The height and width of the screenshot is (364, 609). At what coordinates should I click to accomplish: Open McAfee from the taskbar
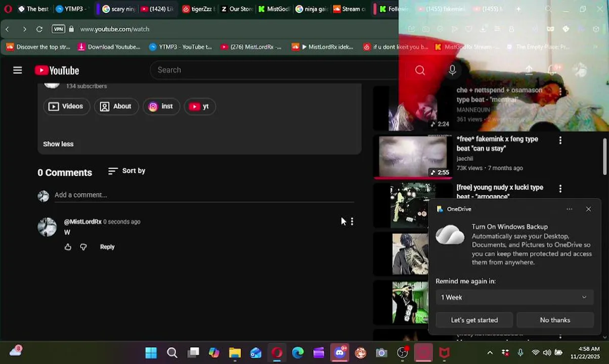445,352
